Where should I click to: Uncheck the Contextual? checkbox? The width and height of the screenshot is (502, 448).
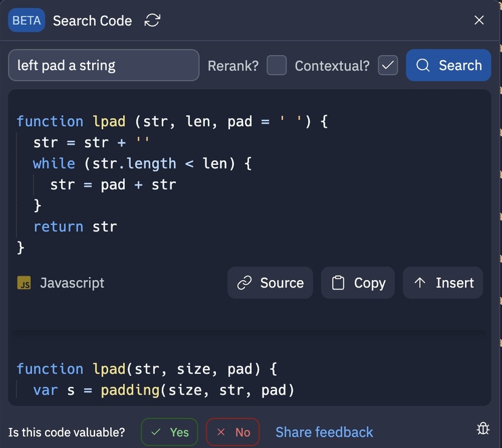[x=387, y=65]
